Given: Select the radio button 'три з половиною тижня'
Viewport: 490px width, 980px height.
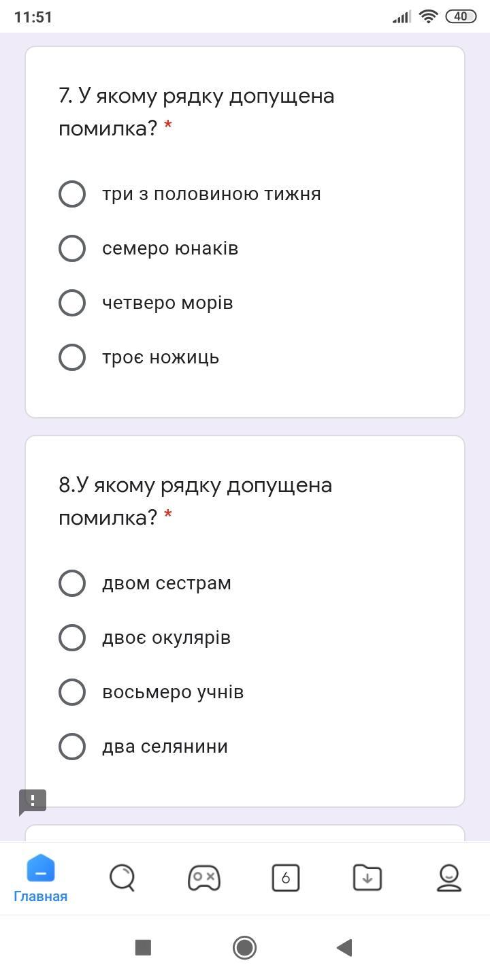Looking at the screenshot, I should pyautogui.click(x=72, y=194).
